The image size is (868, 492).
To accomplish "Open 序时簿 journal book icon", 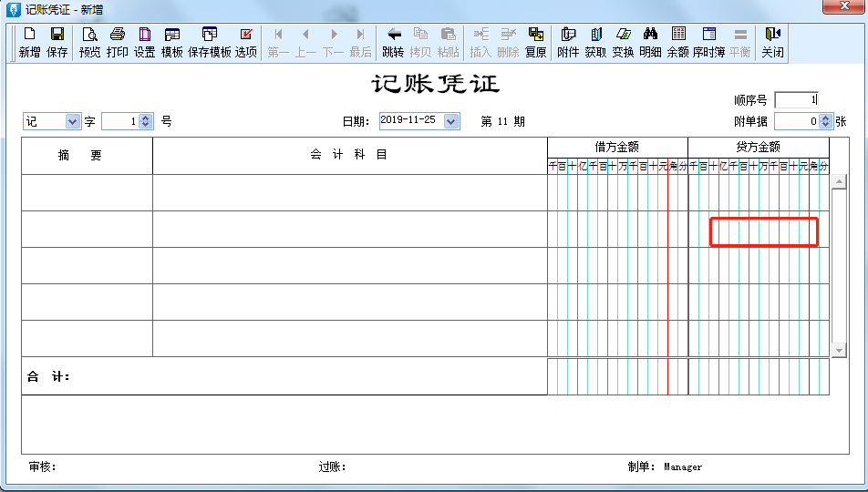I will pyautogui.click(x=709, y=42).
